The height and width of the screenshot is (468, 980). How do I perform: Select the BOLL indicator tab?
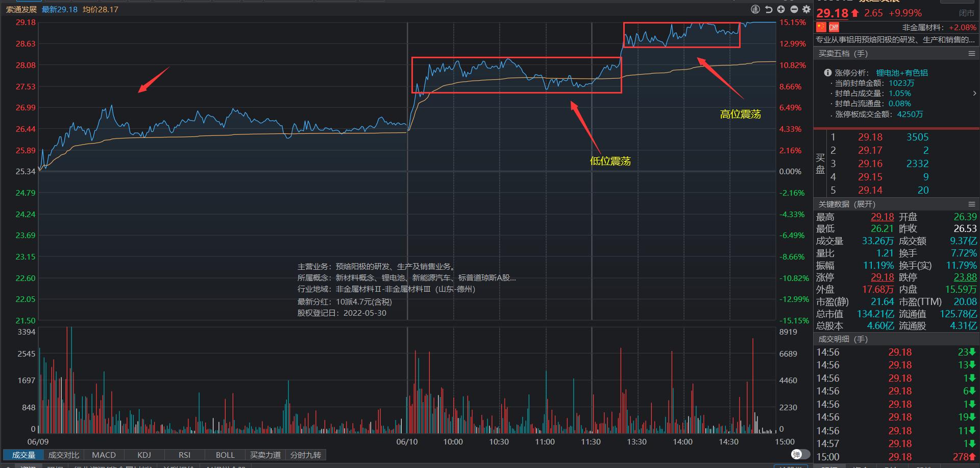[x=225, y=455]
